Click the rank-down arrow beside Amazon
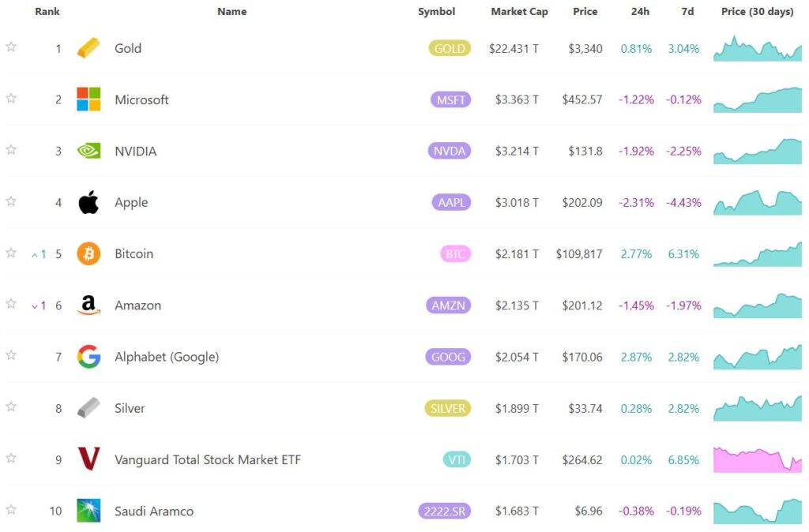The width and height of the screenshot is (809, 532). click(x=35, y=305)
